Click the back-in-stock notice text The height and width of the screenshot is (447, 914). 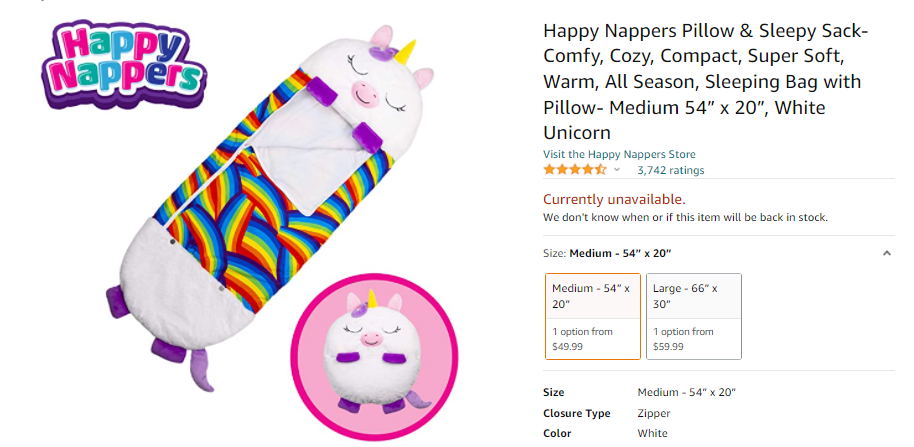[x=685, y=217]
